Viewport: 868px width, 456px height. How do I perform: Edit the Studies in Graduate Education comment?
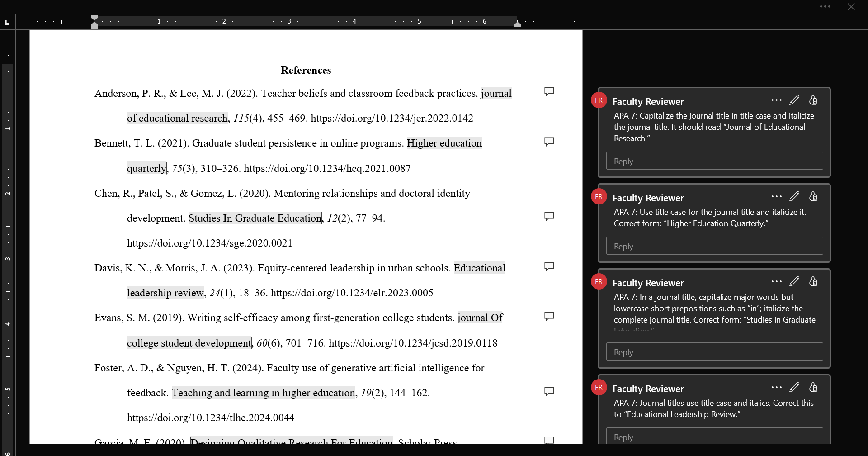click(x=794, y=281)
